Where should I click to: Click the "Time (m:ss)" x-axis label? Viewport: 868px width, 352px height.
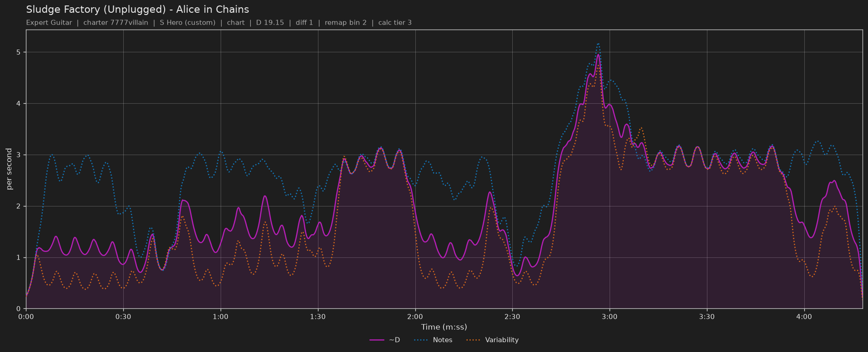pyautogui.click(x=444, y=327)
